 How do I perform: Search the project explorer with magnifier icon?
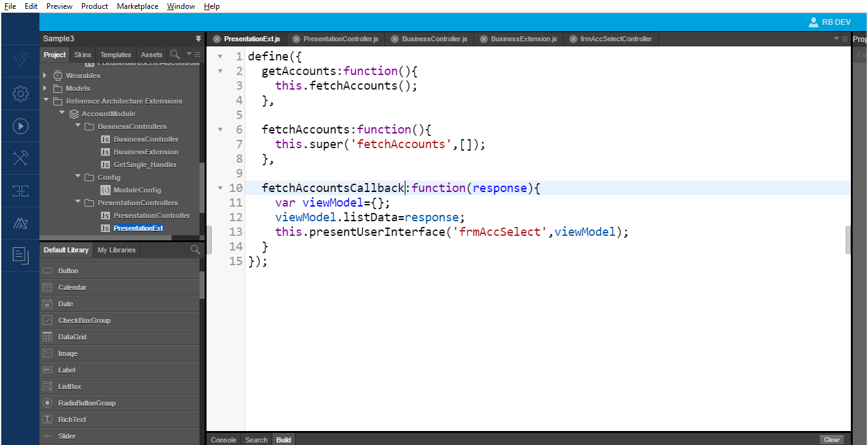pyautogui.click(x=175, y=55)
